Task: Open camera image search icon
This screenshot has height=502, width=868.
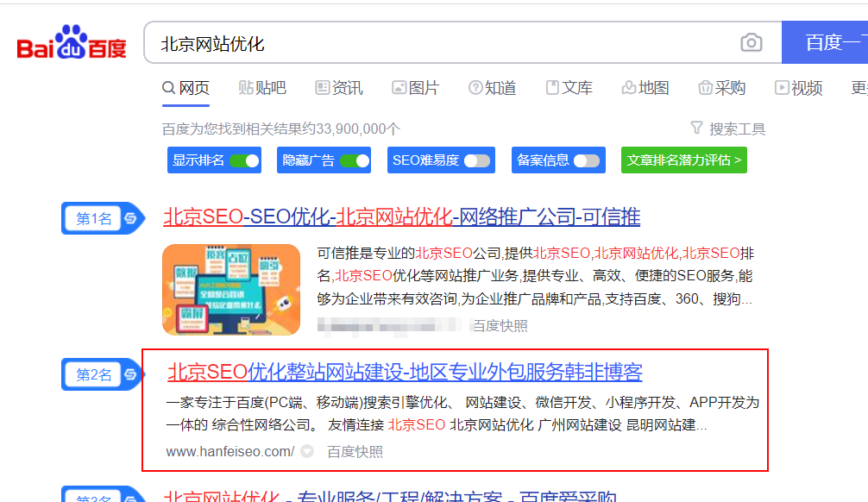Action: 752,42
